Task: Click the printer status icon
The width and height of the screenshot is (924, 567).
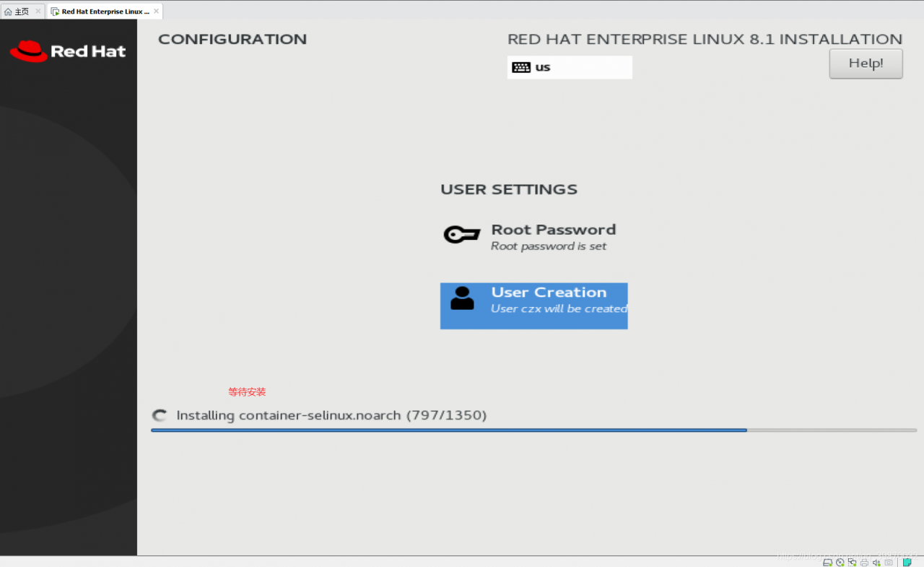Action: tap(864, 562)
